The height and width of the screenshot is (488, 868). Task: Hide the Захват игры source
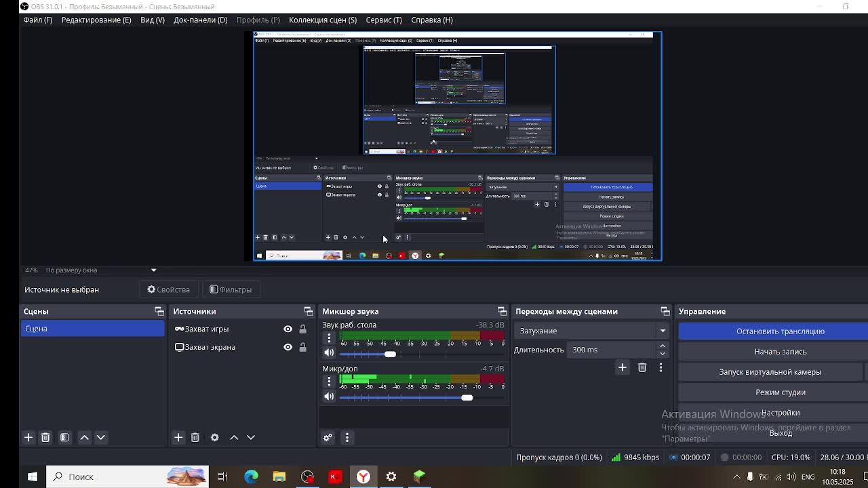pyautogui.click(x=288, y=329)
